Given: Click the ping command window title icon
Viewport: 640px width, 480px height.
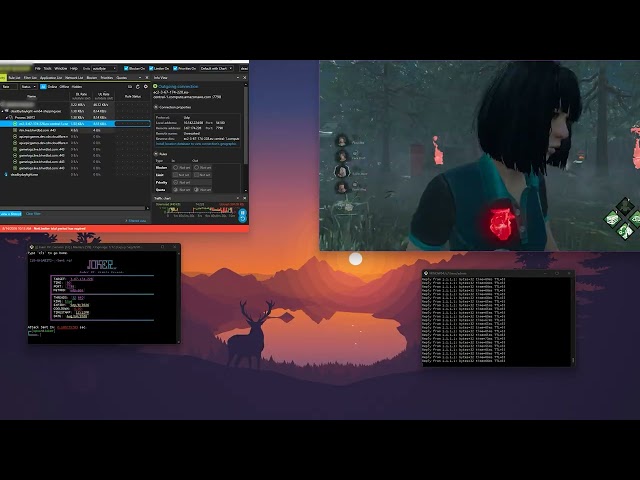Looking at the screenshot, I should pos(426,273).
